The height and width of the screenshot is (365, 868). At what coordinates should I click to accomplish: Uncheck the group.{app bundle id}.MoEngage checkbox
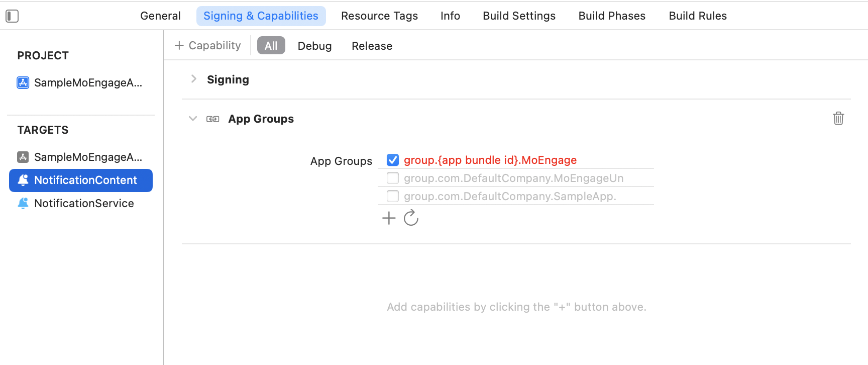[x=393, y=160]
